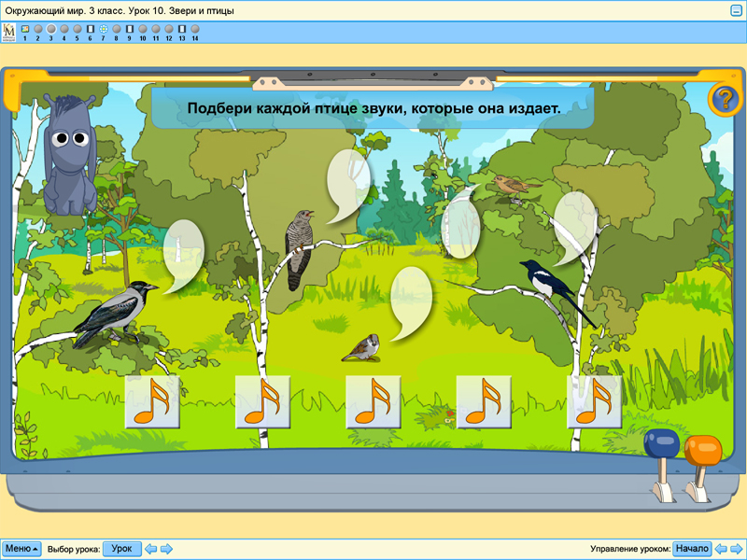This screenshot has width=747, height=560.
Task: Click the "Выбор урока:" label
Action: (x=74, y=549)
